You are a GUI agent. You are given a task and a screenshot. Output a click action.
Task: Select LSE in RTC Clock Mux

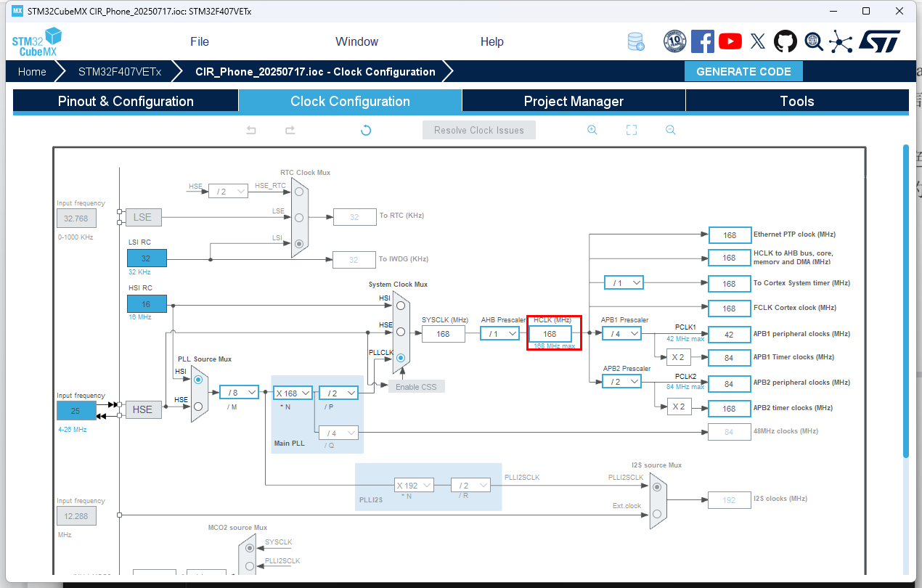[x=299, y=217]
